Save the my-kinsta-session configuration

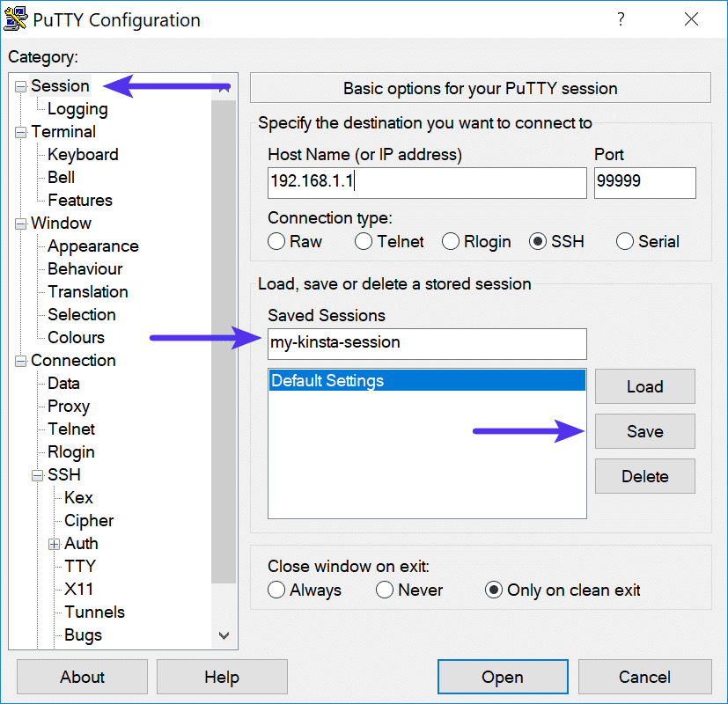pyautogui.click(x=644, y=431)
